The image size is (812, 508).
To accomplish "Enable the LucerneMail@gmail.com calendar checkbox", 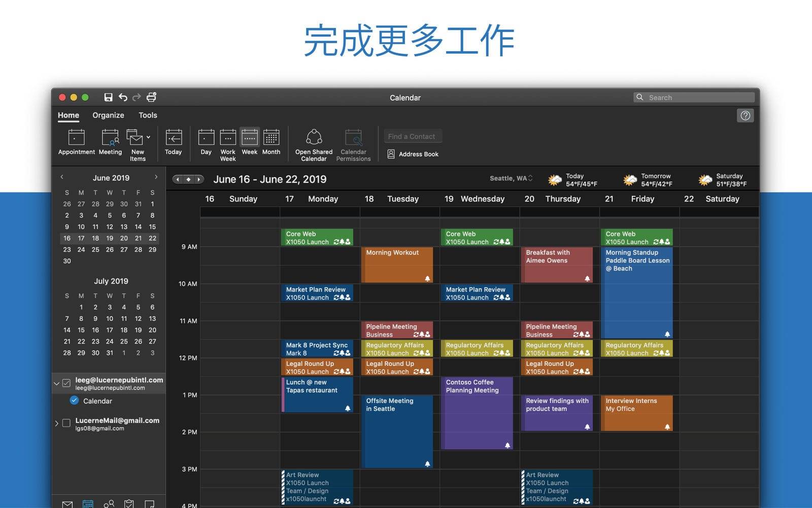I will [x=66, y=423].
